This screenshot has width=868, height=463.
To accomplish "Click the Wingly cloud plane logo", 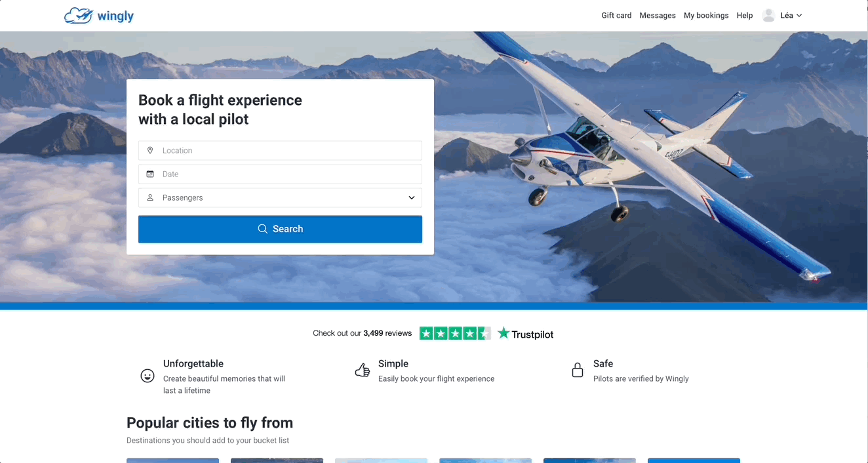I will [x=79, y=16].
